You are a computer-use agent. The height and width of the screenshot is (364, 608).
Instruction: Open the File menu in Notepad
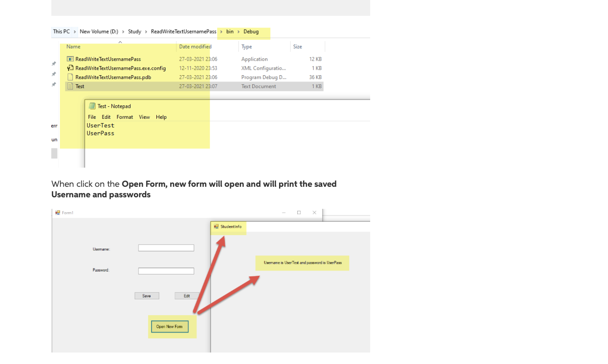[x=92, y=117]
